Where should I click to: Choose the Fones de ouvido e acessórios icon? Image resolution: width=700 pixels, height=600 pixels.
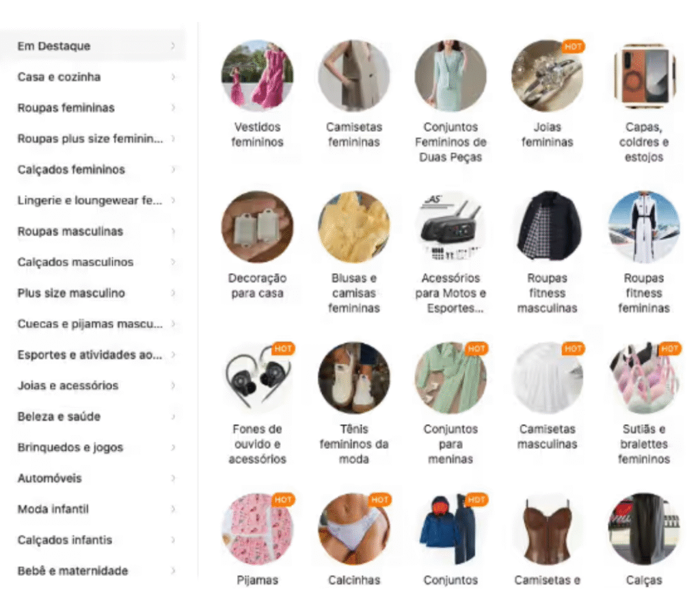point(257,378)
